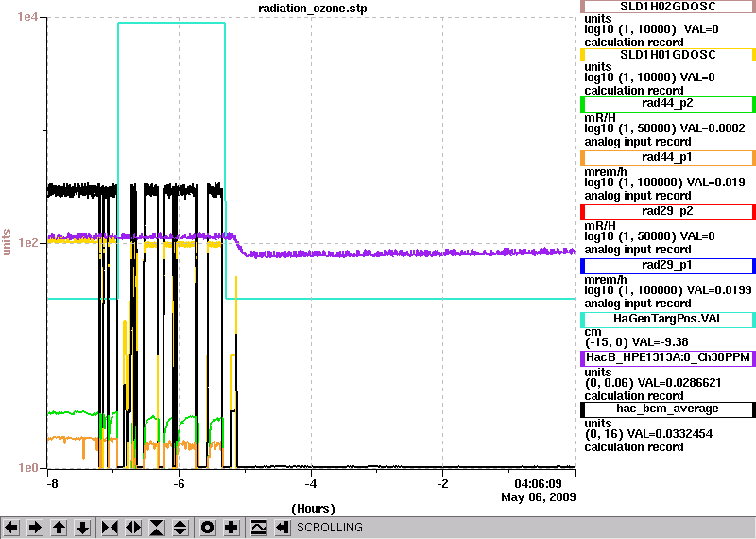Click the -8 hours x-axis tick label
Image resolution: width=756 pixels, height=539 pixels.
coord(52,483)
